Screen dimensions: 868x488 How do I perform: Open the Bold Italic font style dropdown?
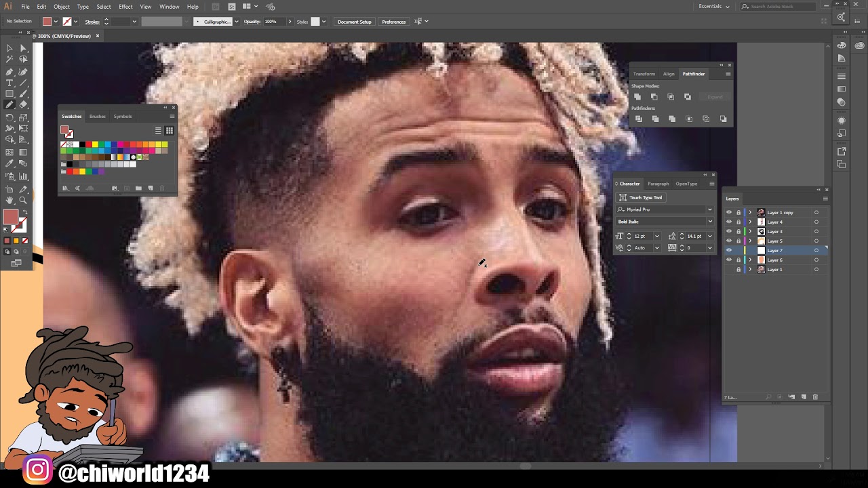[710, 222]
